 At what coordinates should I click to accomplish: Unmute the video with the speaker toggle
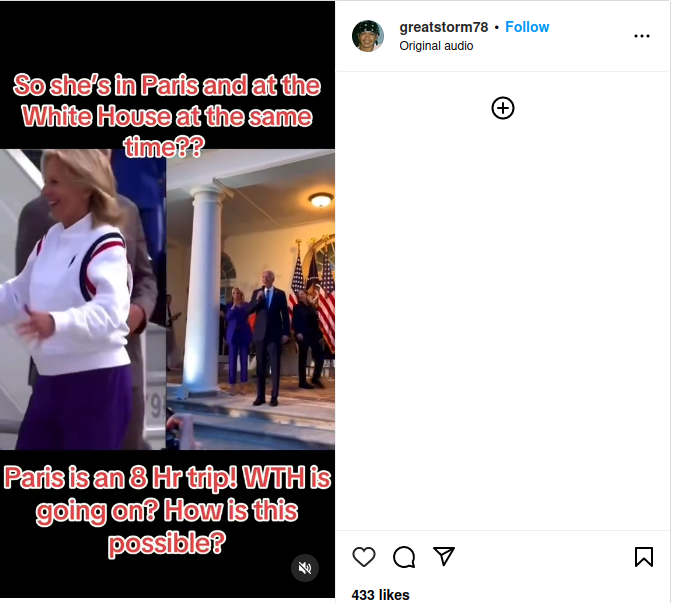[x=305, y=568]
